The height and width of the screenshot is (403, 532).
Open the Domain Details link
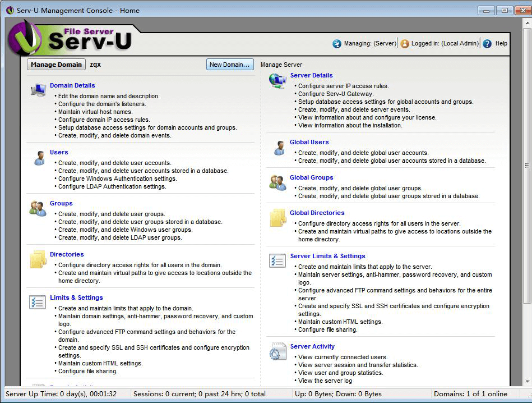coord(72,85)
